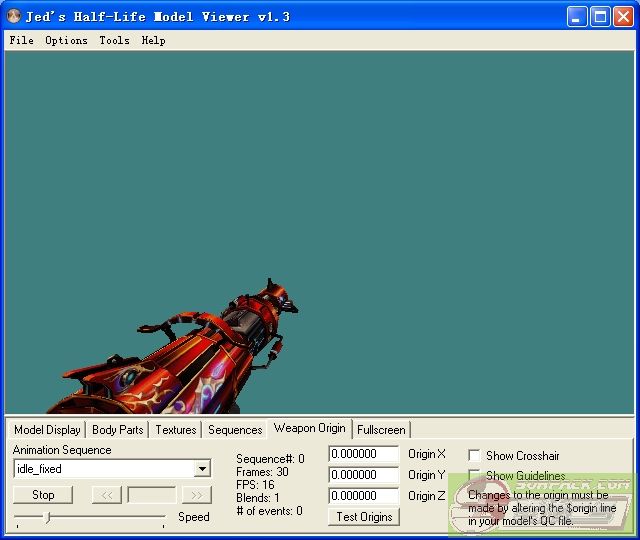Go to the Textures tab

pos(175,430)
